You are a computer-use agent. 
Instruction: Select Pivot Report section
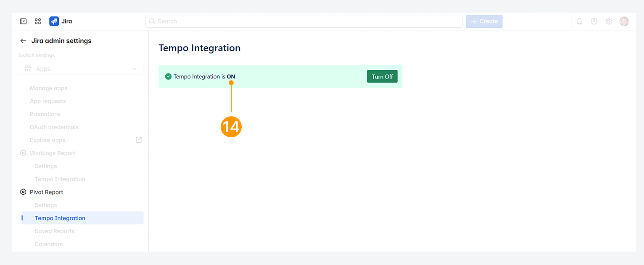pos(47,192)
